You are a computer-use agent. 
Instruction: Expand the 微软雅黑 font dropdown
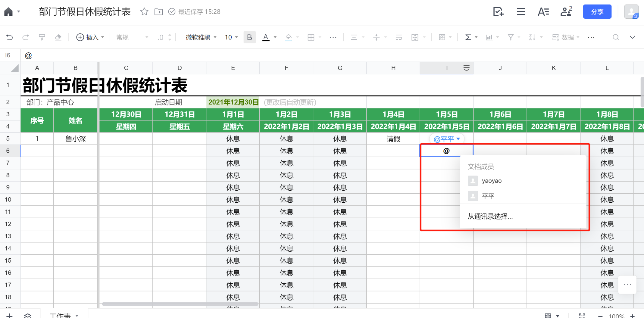tap(201, 37)
